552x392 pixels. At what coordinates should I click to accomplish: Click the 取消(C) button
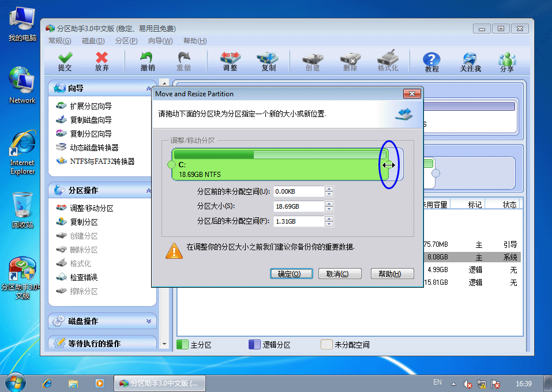pos(340,273)
